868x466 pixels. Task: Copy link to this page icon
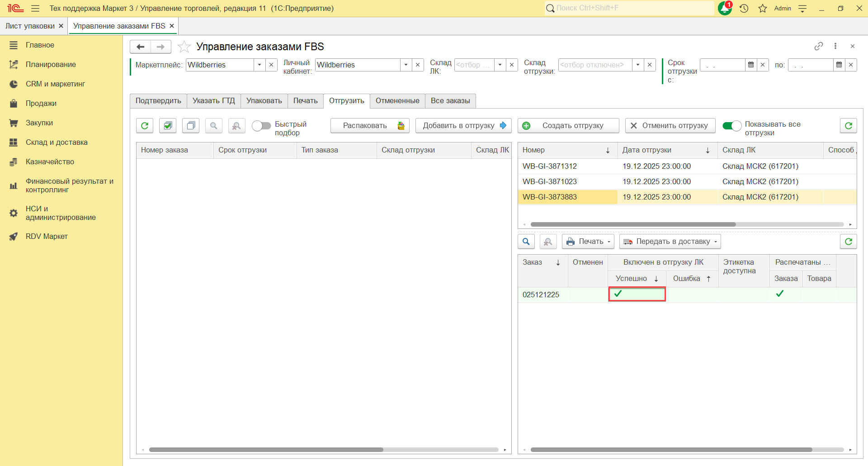[819, 46]
